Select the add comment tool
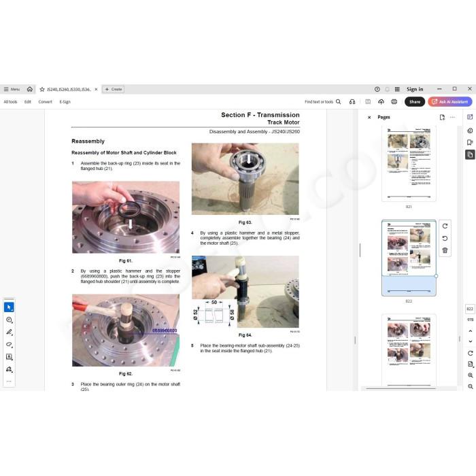Image resolution: width=476 pixels, height=476 pixels. tap(9, 320)
